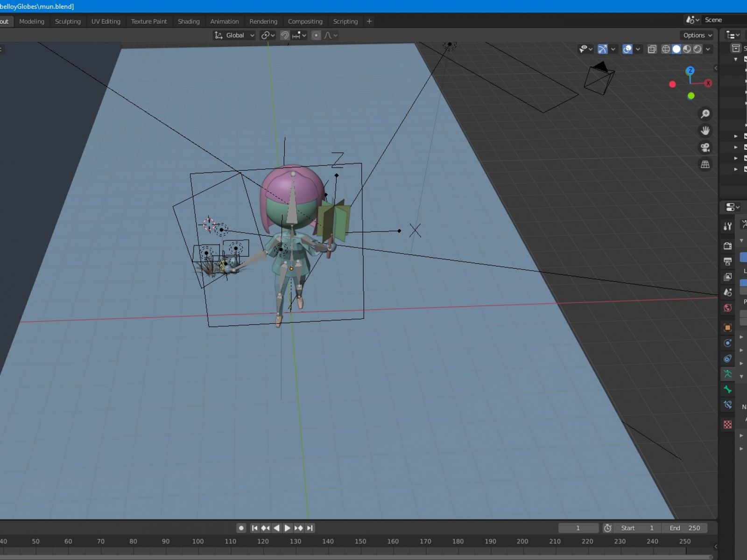Open the Render properties tab
The image size is (747, 560).
[727, 245]
